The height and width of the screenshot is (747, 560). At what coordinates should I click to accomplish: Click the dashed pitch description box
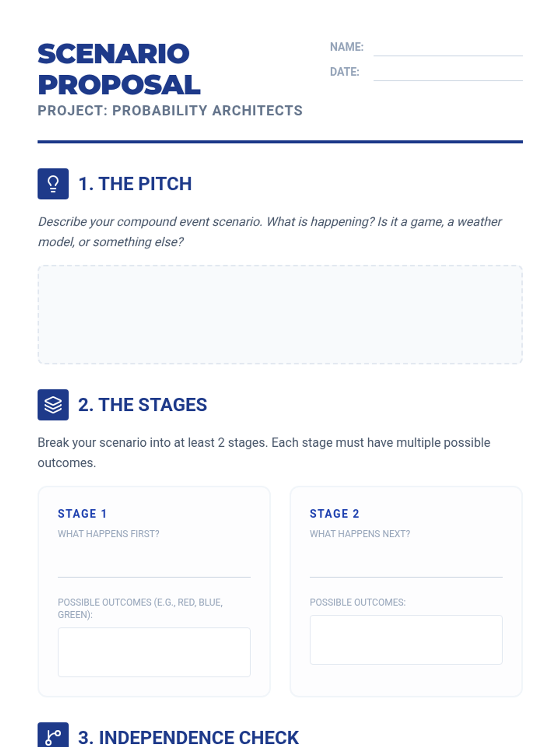(x=280, y=315)
